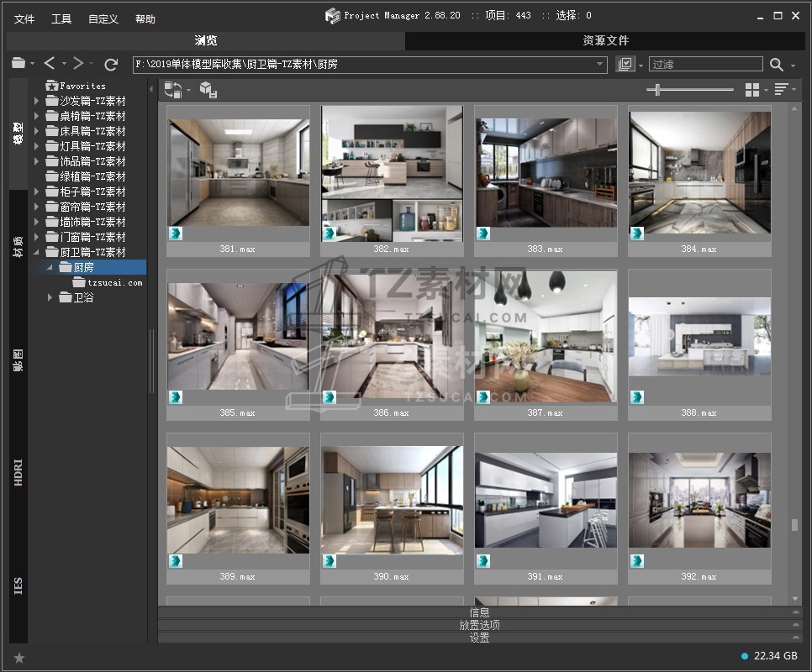Click the star icon in status bar
The image size is (812, 672).
pyautogui.click(x=19, y=658)
